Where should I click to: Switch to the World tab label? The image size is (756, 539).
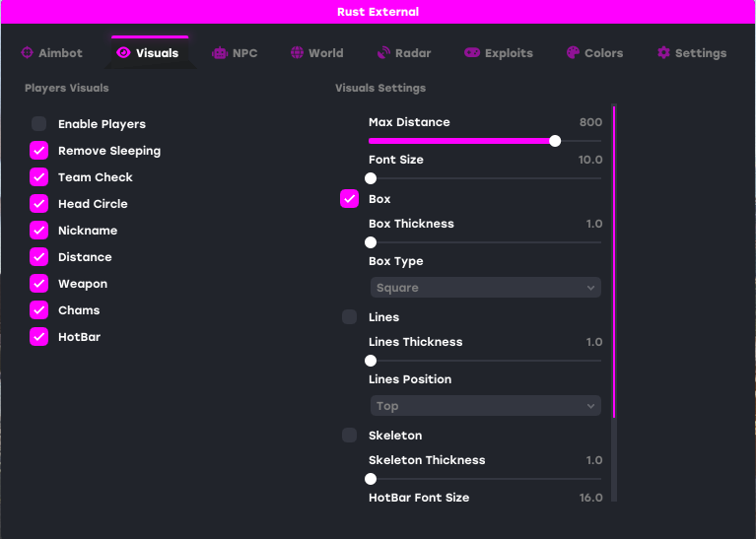326,53
